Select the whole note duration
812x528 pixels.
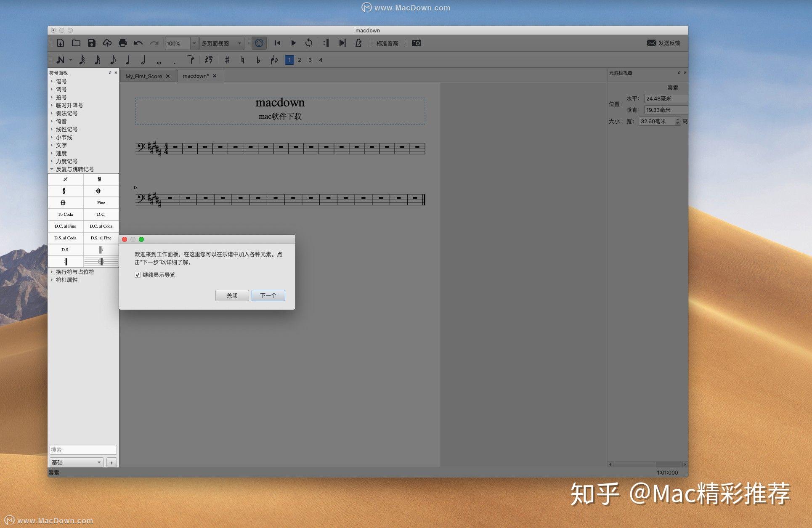[x=159, y=62]
